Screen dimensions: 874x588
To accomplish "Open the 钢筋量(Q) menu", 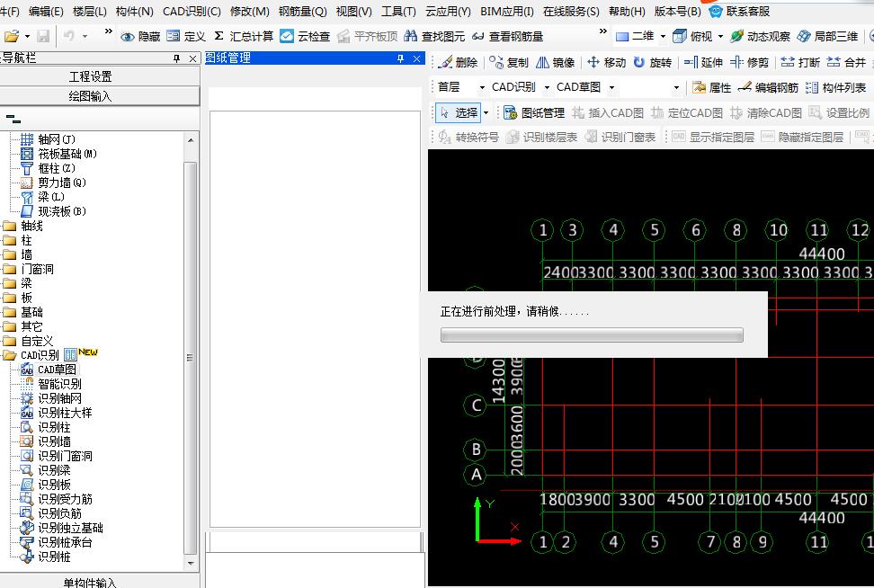I will [303, 11].
